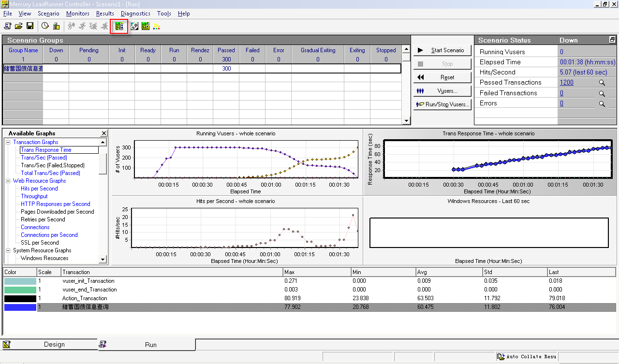Click magnifier icon next to Passed Transactions
Image resolution: width=619 pixels, height=364 pixels.
coord(602,83)
